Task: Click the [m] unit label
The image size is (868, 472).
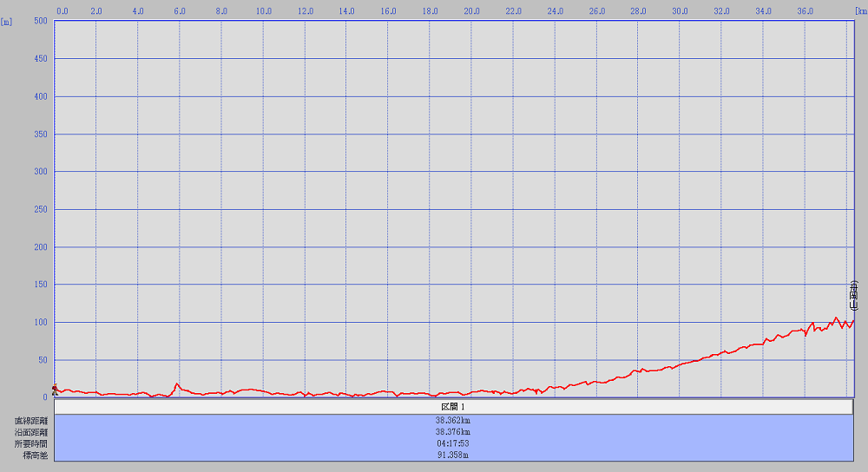Action: pyautogui.click(x=7, y=21)
